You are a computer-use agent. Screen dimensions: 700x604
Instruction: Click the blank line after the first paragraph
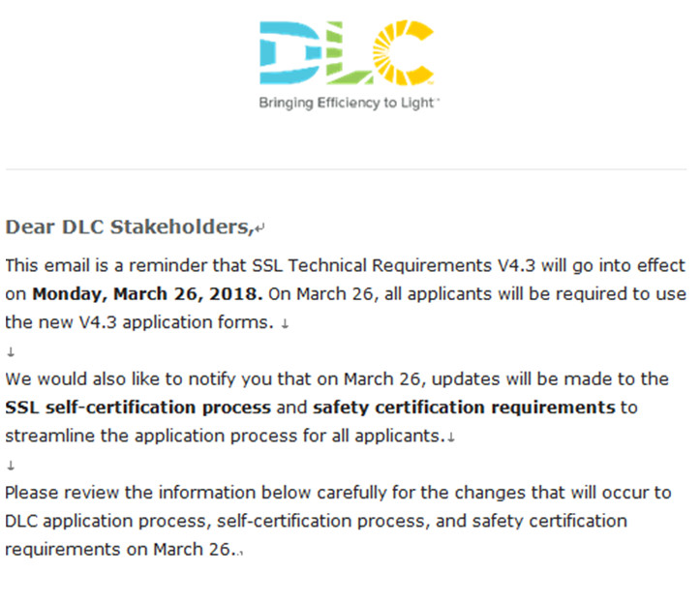point(11,350)
